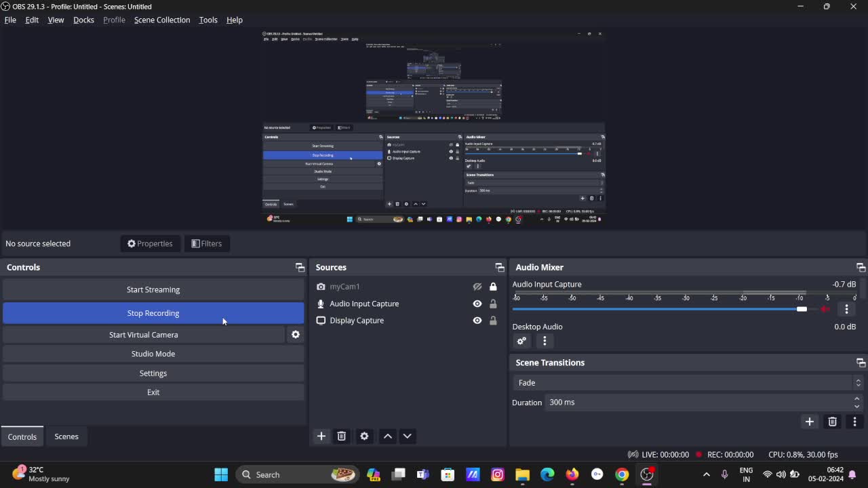Open File Explorer from the taskbar
868x488 pixels.
click(x=522, y=474)
